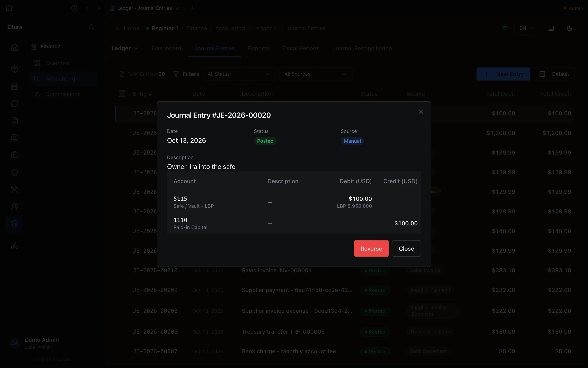Close the journal entry dialog with X

coord(421,111)
